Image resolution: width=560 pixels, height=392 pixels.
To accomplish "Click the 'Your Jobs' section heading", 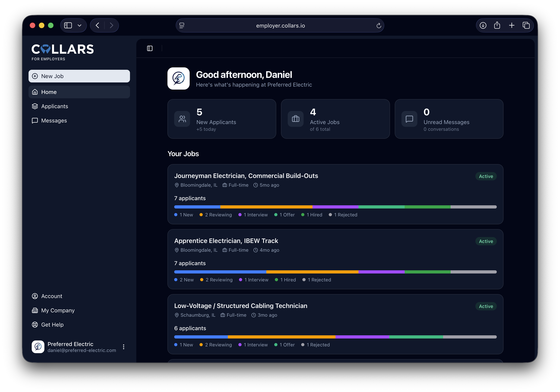I will 183,154.
